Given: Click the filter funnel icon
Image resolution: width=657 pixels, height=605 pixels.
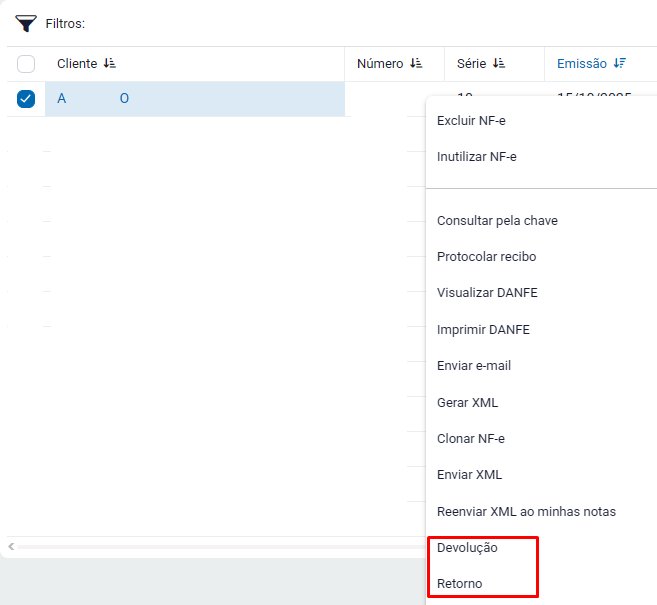Looking at the screenshot, I should 26,23.
